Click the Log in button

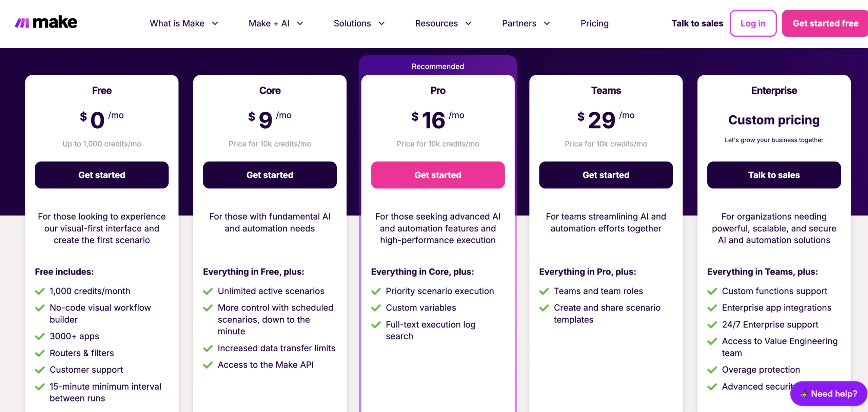[x=753, y=23]
